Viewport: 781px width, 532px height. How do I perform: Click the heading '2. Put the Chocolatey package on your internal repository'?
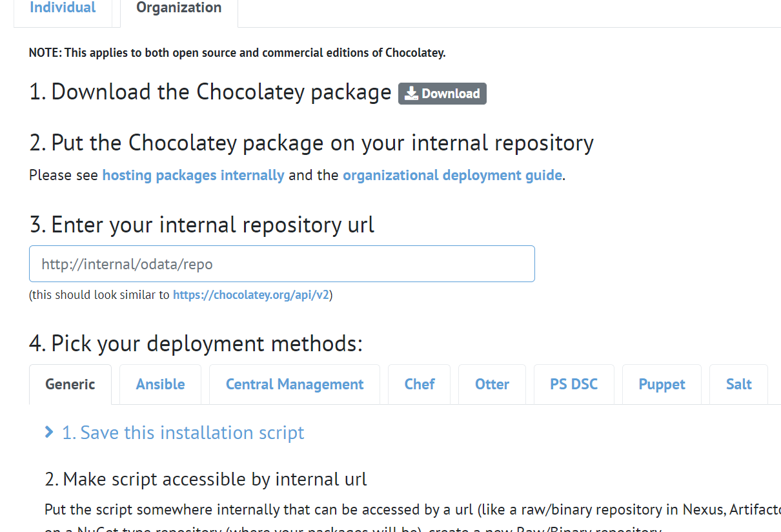311,143
